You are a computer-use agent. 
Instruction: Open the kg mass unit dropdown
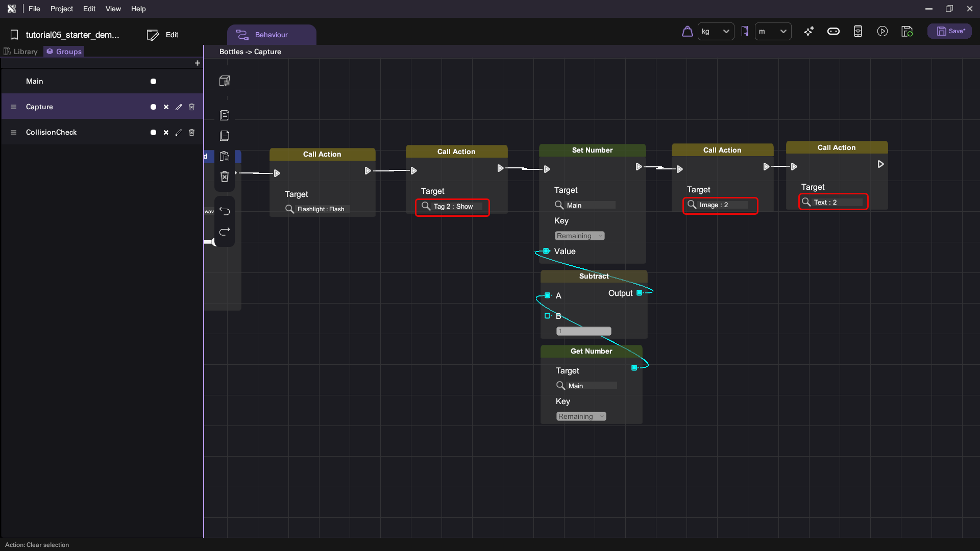pos(716,32)
